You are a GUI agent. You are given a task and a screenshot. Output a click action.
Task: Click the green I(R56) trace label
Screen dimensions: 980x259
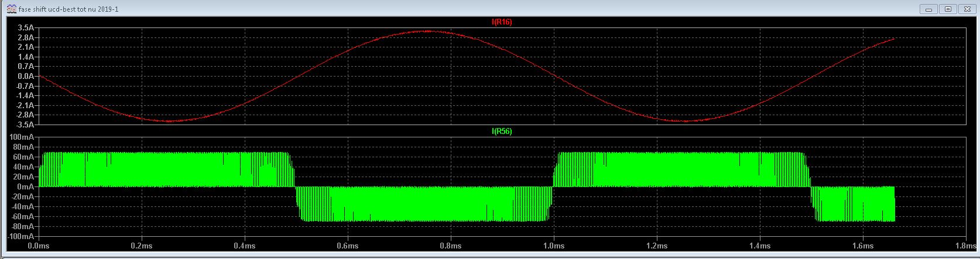pos(502,132)
